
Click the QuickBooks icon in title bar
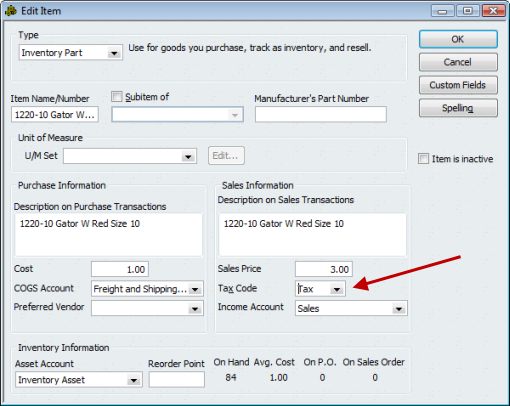point(11,11)
